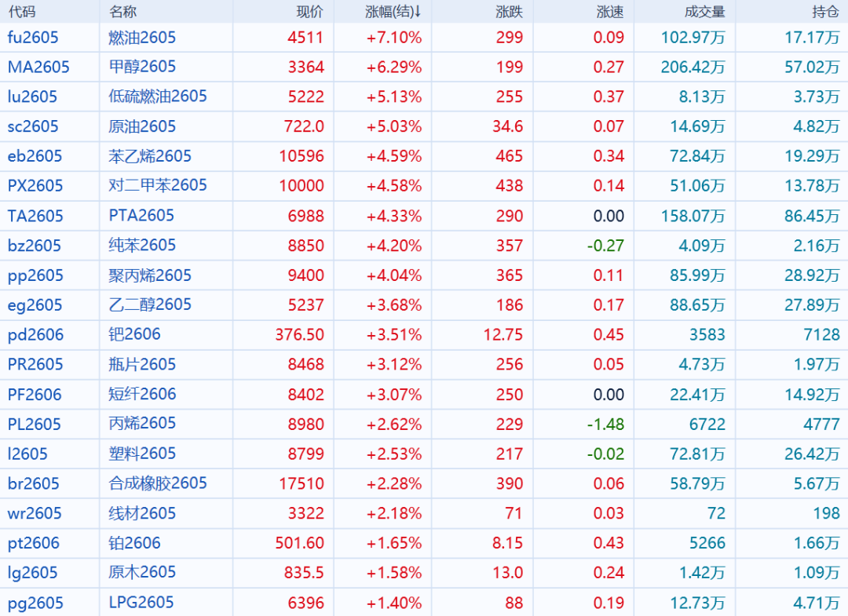Image resolution: width=848 pixels, height=616 pixels.
Task: Click the 合成橡胶2605 name
Action: click(158, 483)
